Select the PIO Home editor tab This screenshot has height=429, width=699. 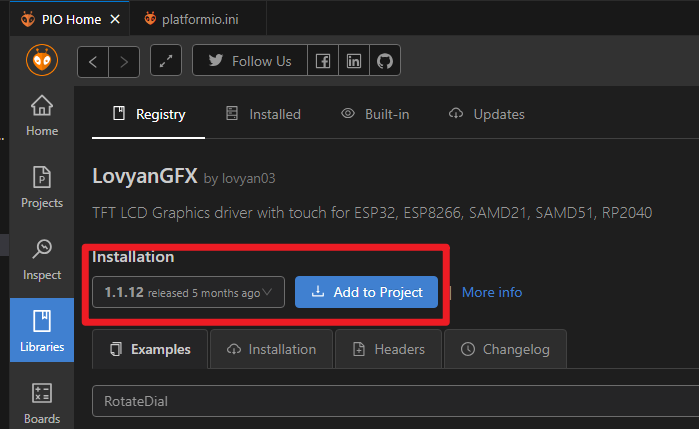(x=70, y=19)
